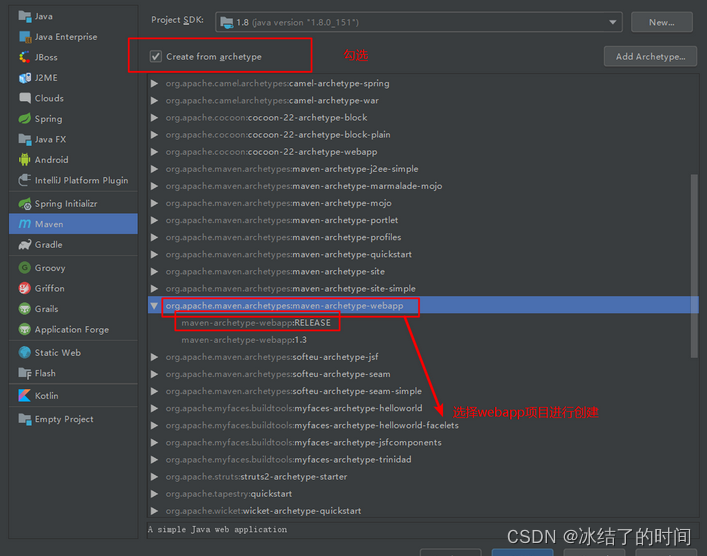This screenshot has height=556, width=707.
Task: Click the J2ME icon
Action: coord(25,78)
